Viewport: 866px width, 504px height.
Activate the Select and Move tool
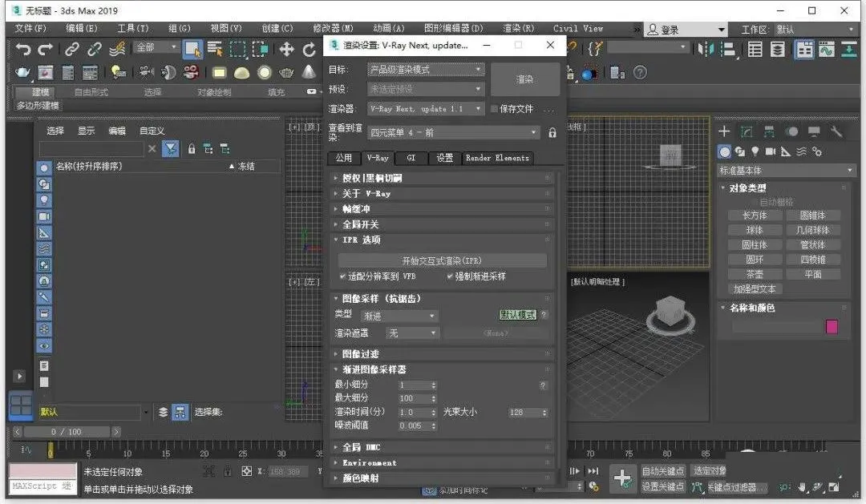(286, 49)
